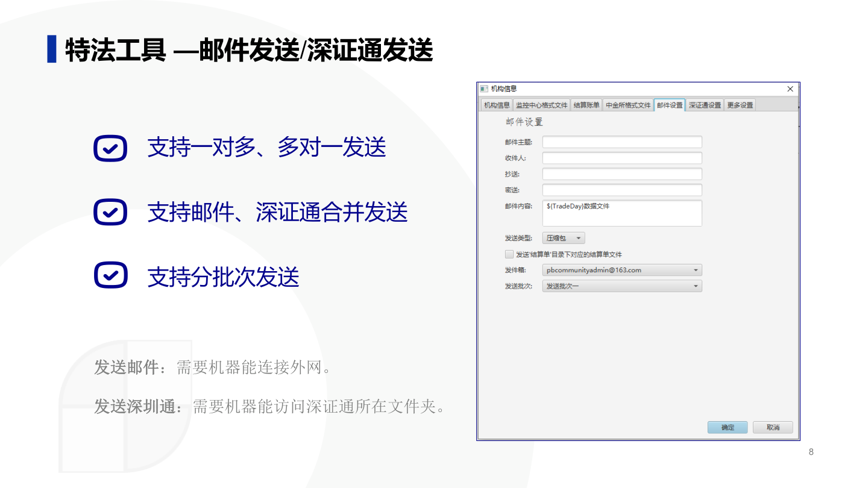The width and height of the screenshot is (868, 488).
Task: Click the 发件箱: label
Action: coord(515,271)
